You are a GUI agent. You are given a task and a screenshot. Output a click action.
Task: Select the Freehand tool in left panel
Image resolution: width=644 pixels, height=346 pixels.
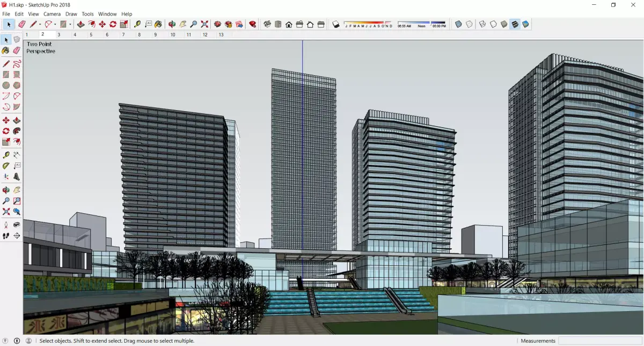pyautogui.click(x=17, y=63)
